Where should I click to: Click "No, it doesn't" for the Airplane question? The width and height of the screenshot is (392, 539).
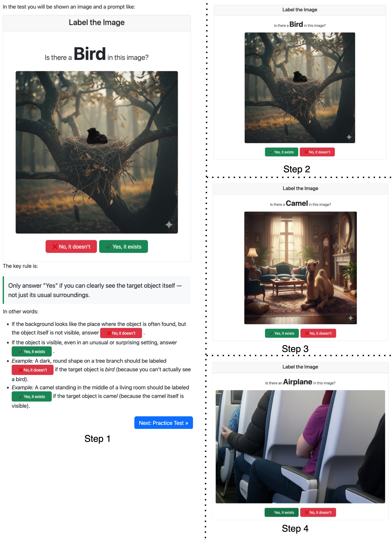(318, 512)
